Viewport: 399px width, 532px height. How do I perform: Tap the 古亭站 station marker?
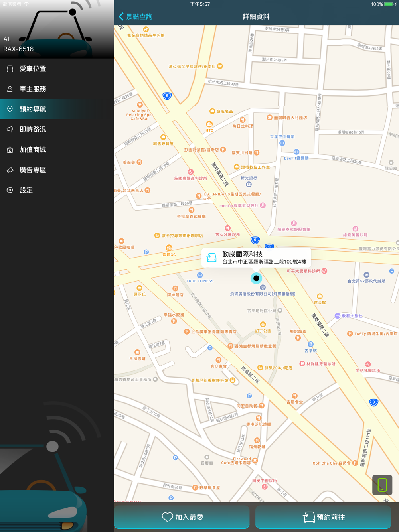[x=311, y=344]
